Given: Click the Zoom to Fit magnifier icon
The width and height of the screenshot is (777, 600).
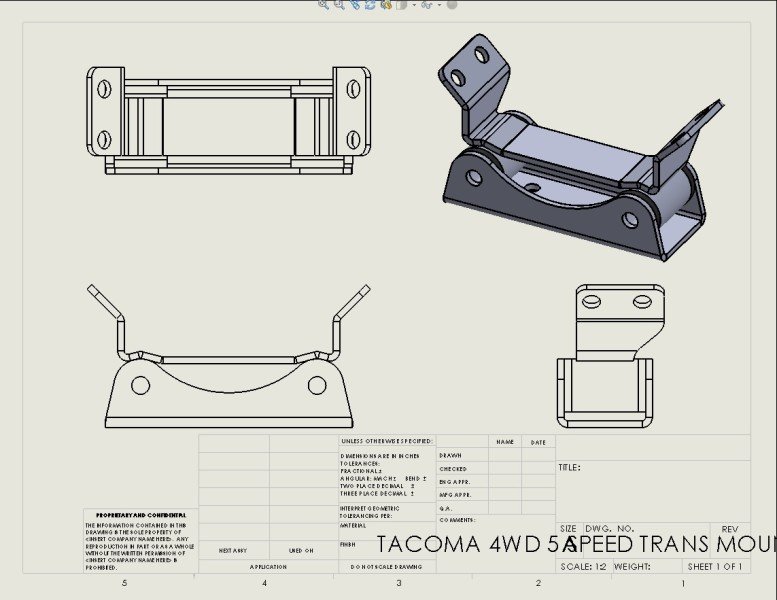Looking at the screenshot, I should (323, 4).
